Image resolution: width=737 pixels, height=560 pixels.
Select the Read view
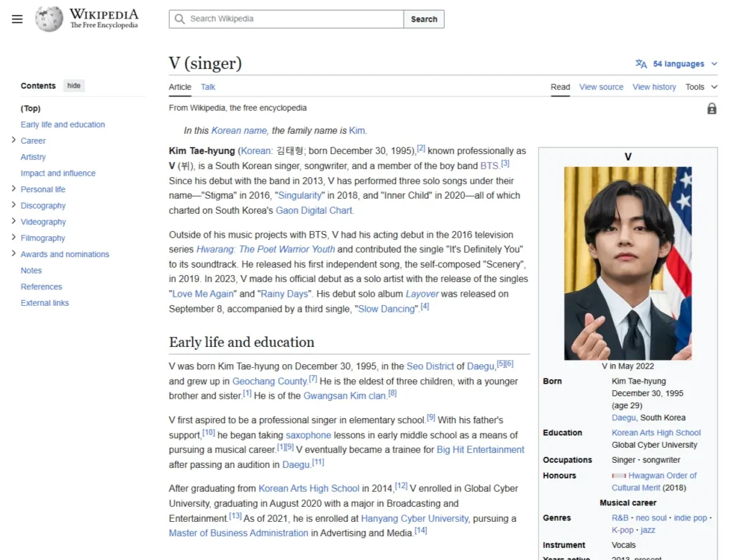[560, 86]
